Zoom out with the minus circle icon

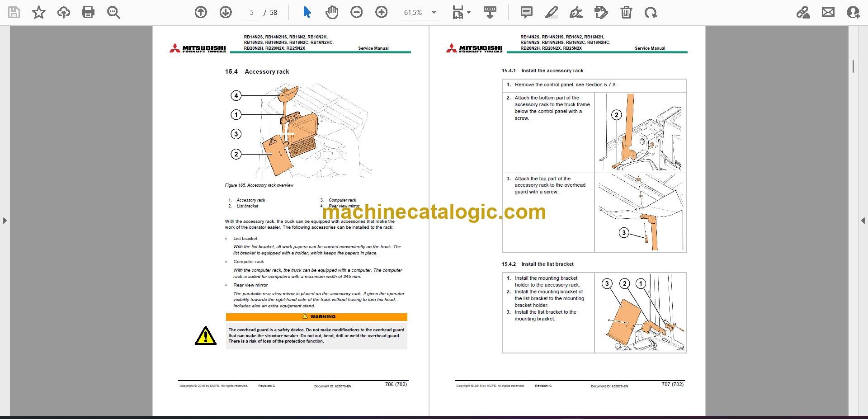point(357,12)
